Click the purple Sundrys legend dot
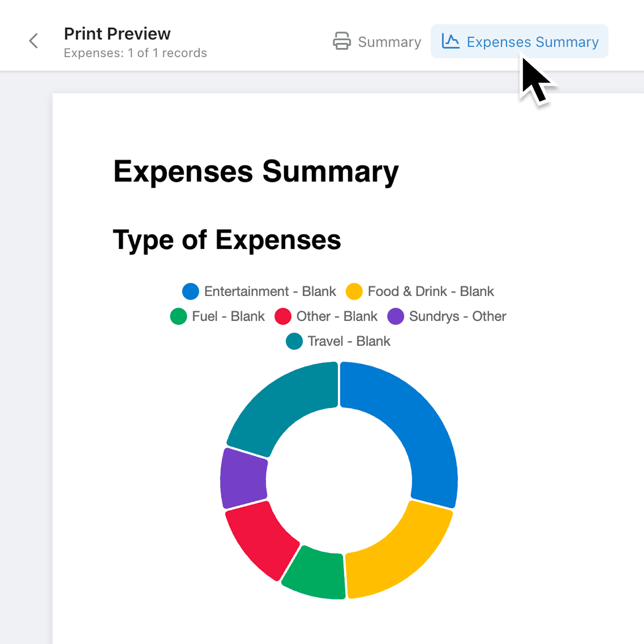 (x=395, y=316)
